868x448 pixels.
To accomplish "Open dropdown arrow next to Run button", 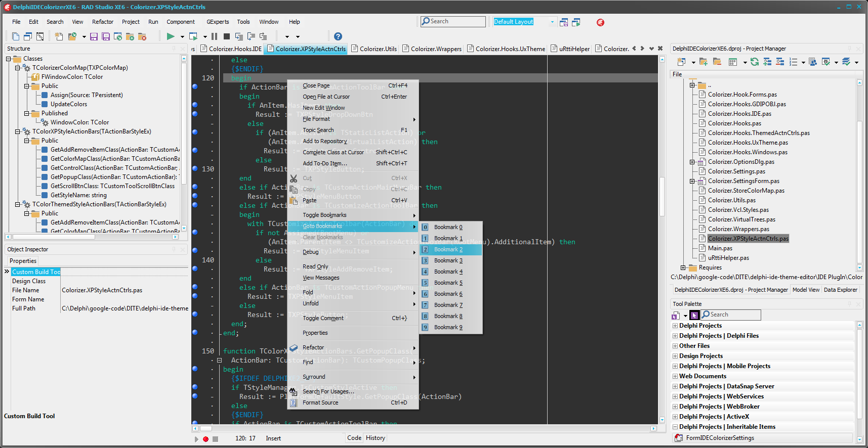I will pyautogui.click(x=182, y=36).
